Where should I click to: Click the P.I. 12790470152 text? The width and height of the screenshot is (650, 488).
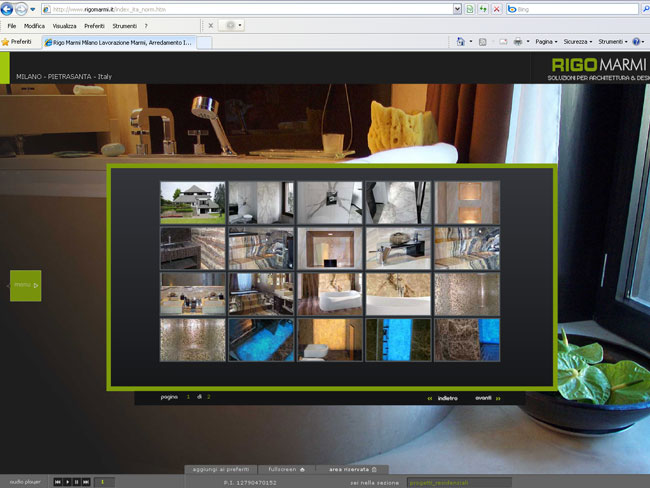tap(250, 483)
